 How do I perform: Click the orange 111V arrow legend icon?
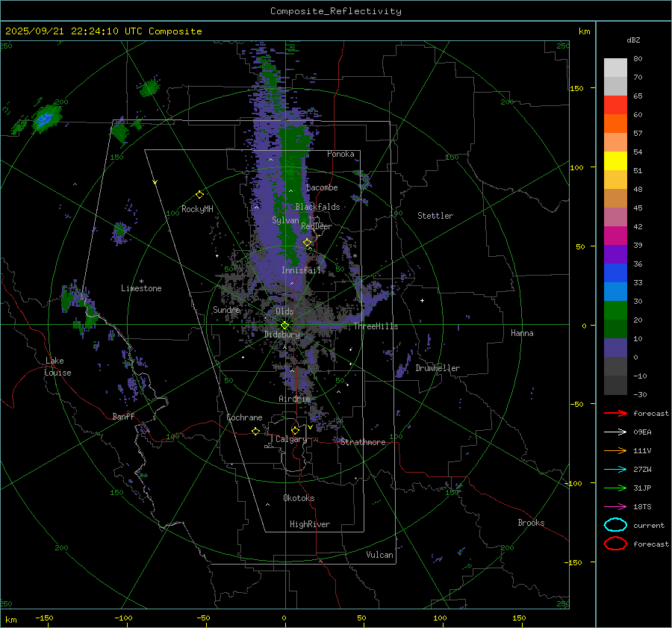click(615, 450)
